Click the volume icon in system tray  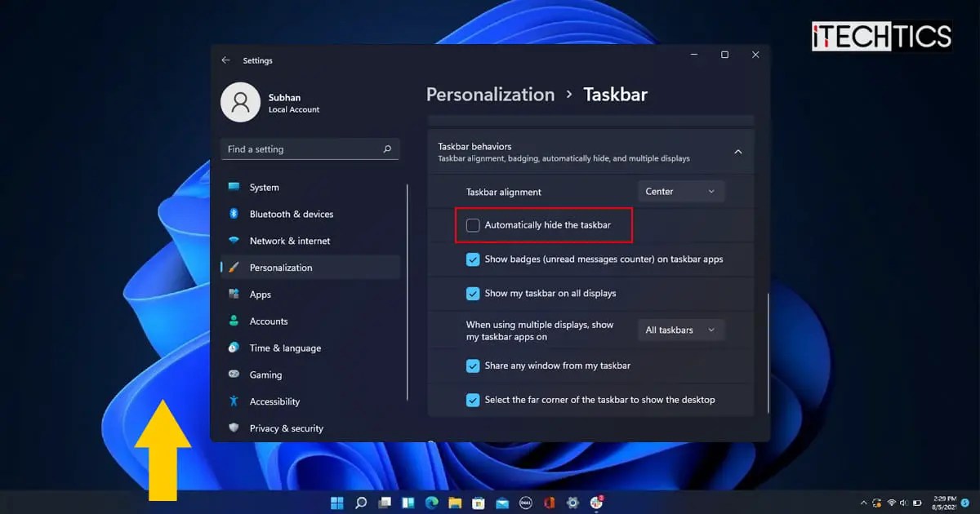coord(904,503)
